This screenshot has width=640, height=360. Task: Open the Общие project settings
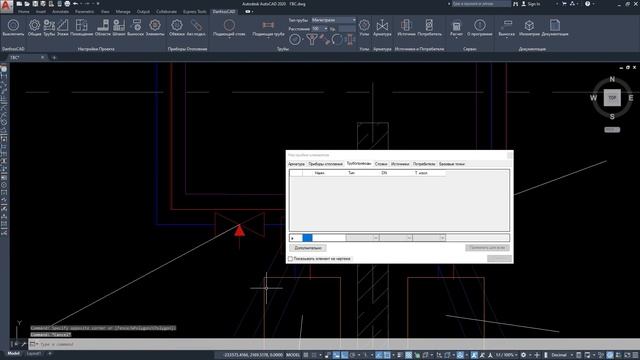coord(34,27)
